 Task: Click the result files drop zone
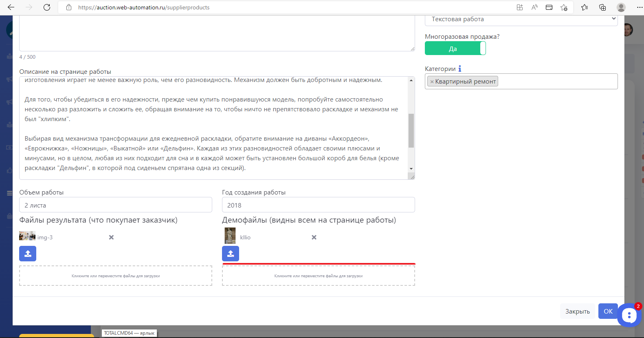coord(116,276)
